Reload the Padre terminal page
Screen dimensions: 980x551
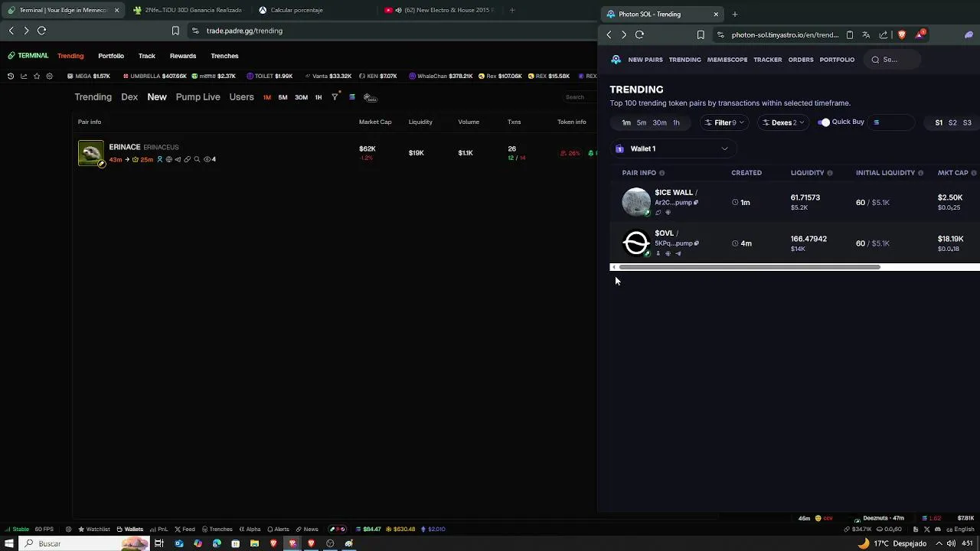tap(42, 31)
